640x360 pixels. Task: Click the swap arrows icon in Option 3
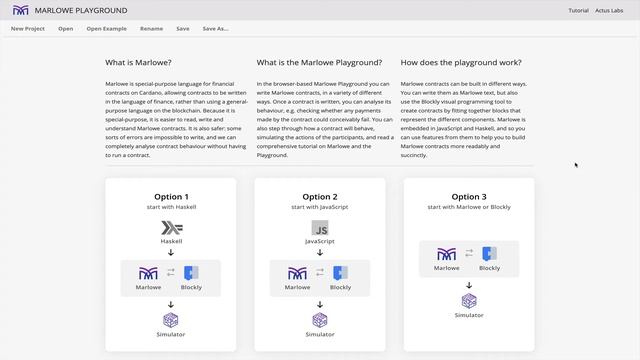point(469,253)
